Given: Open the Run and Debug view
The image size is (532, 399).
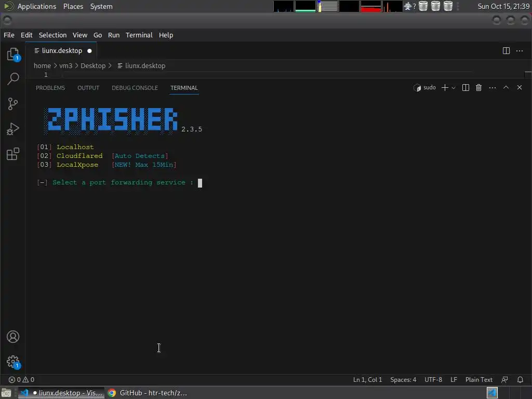Looking at the screenshot, I should pos(13,129).
